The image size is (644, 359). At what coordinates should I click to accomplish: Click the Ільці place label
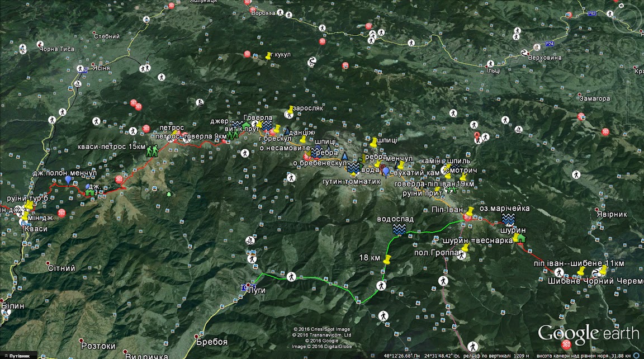(x=493, y=70)
